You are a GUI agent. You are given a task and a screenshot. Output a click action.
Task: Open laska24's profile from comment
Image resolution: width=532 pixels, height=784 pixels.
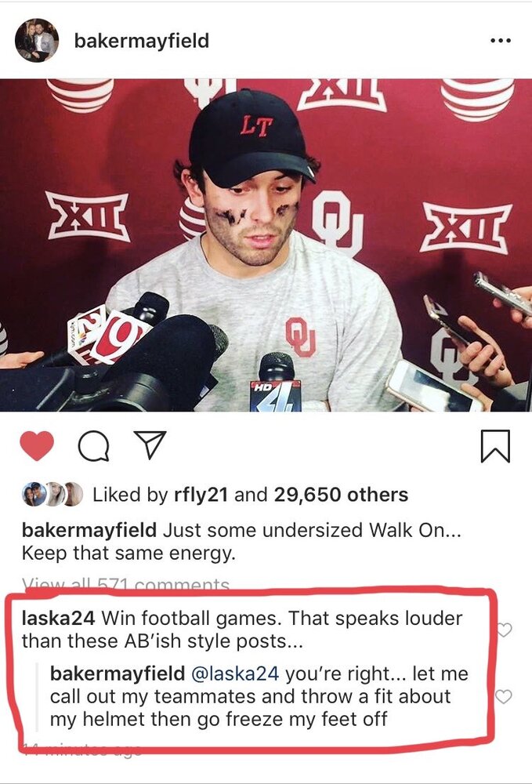[x=58, y=619]
